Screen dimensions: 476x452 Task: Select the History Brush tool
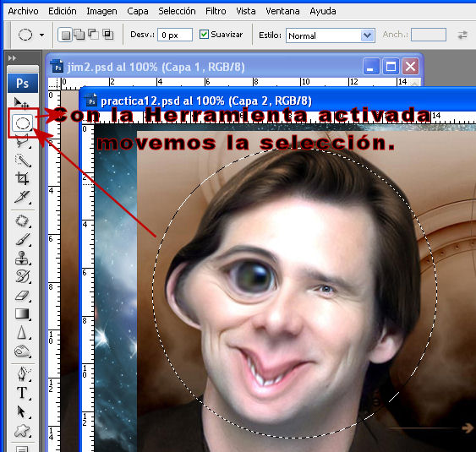pos(23,276)
